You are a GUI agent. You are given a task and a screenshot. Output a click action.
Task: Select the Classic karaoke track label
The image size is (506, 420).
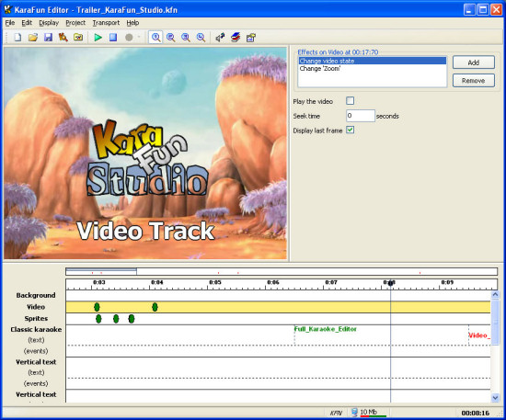pos(36,329)
